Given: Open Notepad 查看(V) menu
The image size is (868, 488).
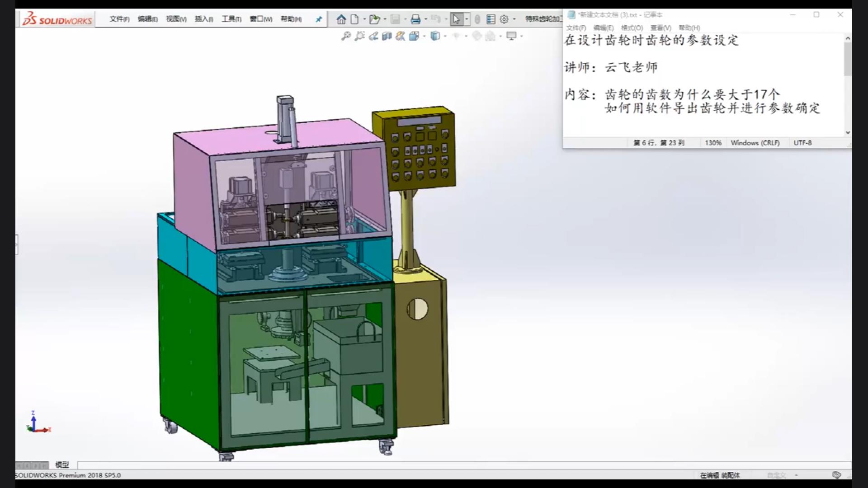Looking at the screenshot, I should pos(660,28).
